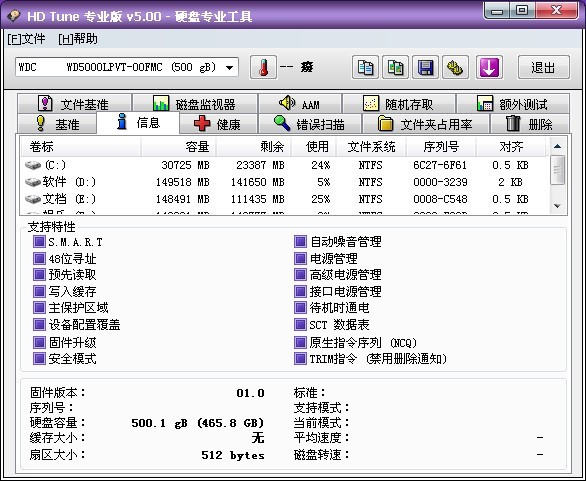This screenshot has height=481, width=586.
Task: Toggle the 待机时通电 checkbox
Action: [300, 308]
